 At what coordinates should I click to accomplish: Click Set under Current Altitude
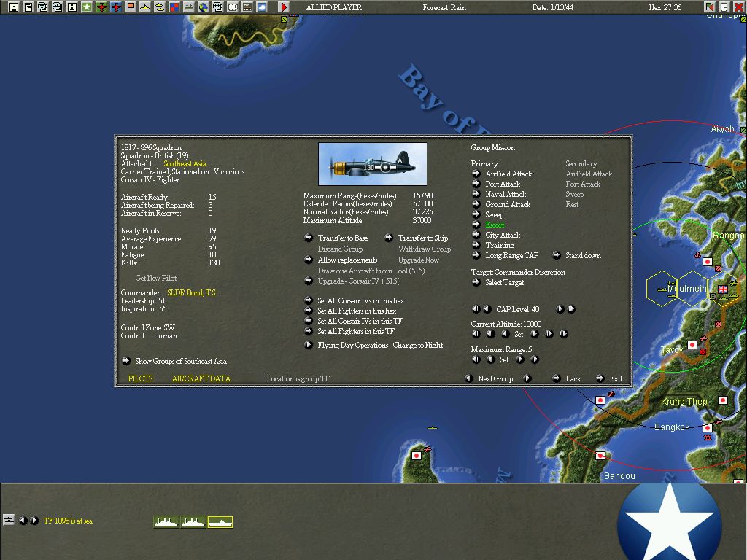[x=519, y=334]
